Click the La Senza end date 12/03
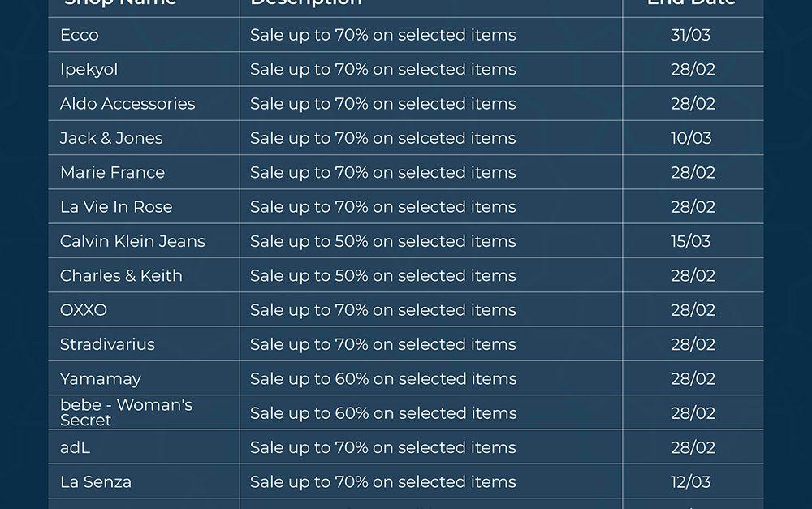Viewport: 812px width, 509px height. point(691,482)
